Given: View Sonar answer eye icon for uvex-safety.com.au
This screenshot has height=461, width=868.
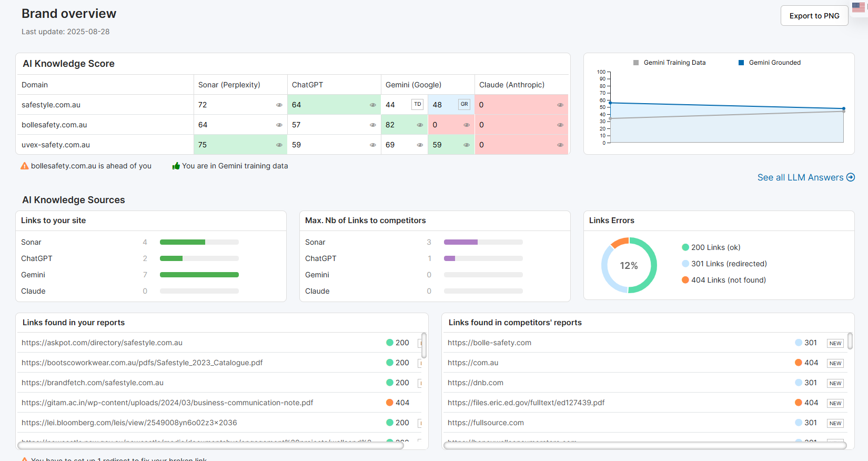Looking at the screenshot, I should click(x=279, y=145).
